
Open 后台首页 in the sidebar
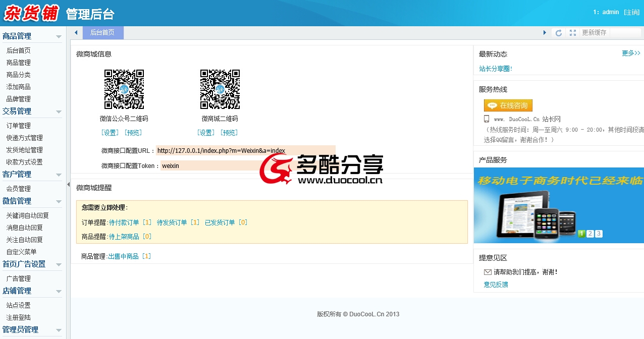[18, 50]
